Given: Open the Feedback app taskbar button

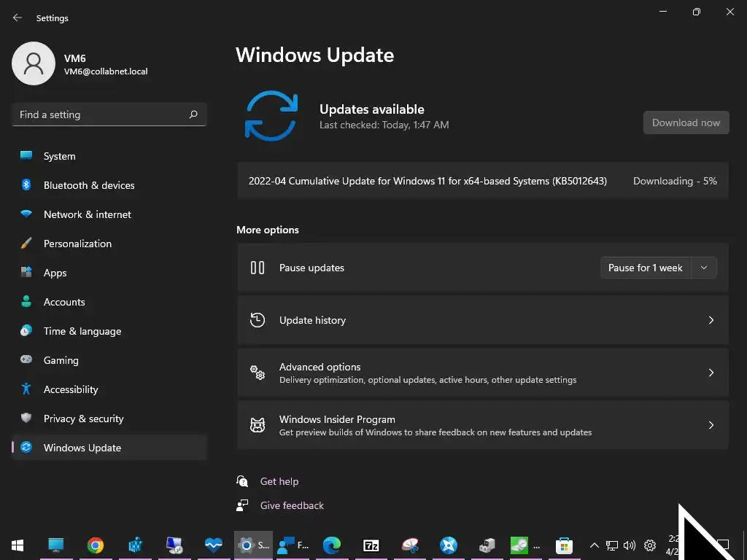Looking at the screenshot, I should pyautogui.click(x=293, y=545).
